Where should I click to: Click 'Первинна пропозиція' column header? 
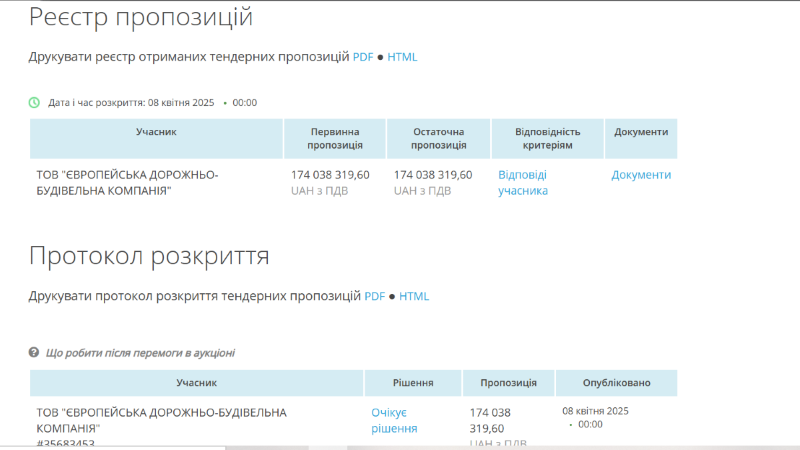click(x=336, y=139)
